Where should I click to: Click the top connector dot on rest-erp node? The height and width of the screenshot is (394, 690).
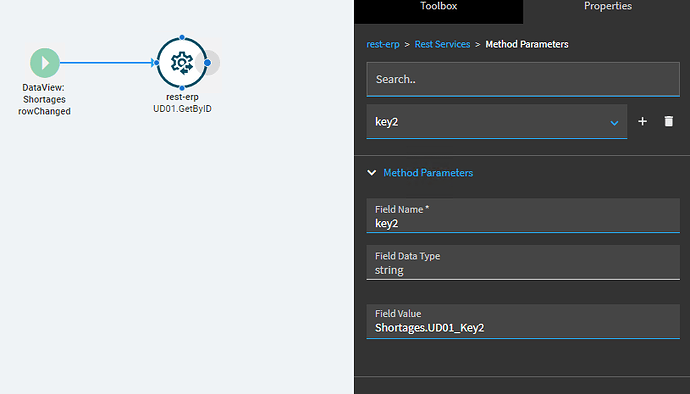pos(182,37)
